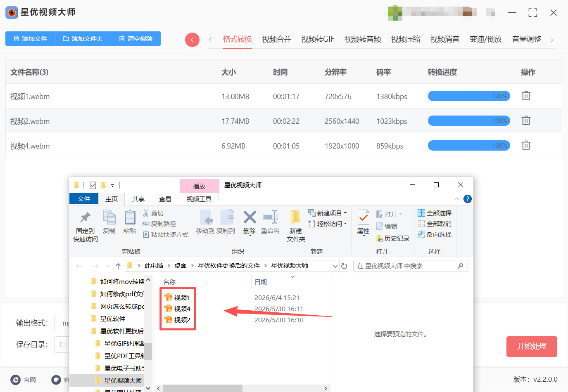Open the 文件 tab in Explorer
This screenshot has width=568, height=392.
(x=84, y=198)
